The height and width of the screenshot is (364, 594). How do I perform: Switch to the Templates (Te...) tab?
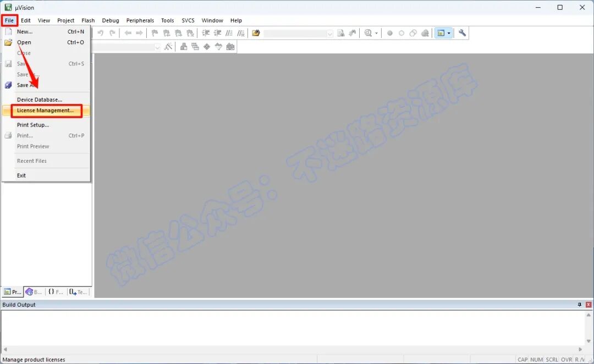tap(79, 291)
